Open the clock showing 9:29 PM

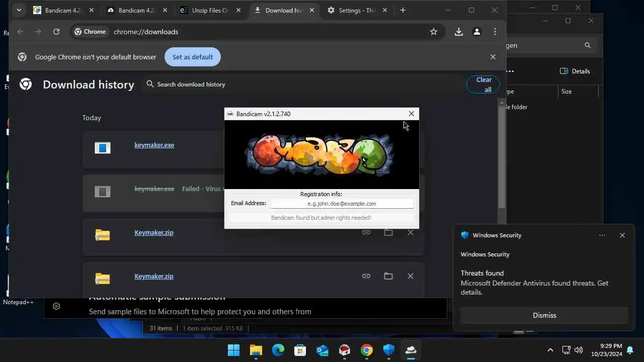(607, 350)
